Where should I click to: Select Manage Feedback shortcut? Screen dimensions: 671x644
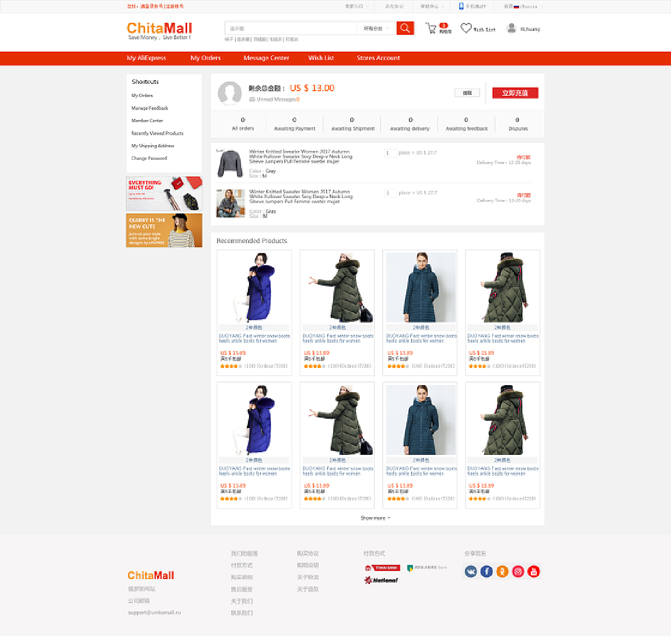pyautogui.click(x=150, y=108)
